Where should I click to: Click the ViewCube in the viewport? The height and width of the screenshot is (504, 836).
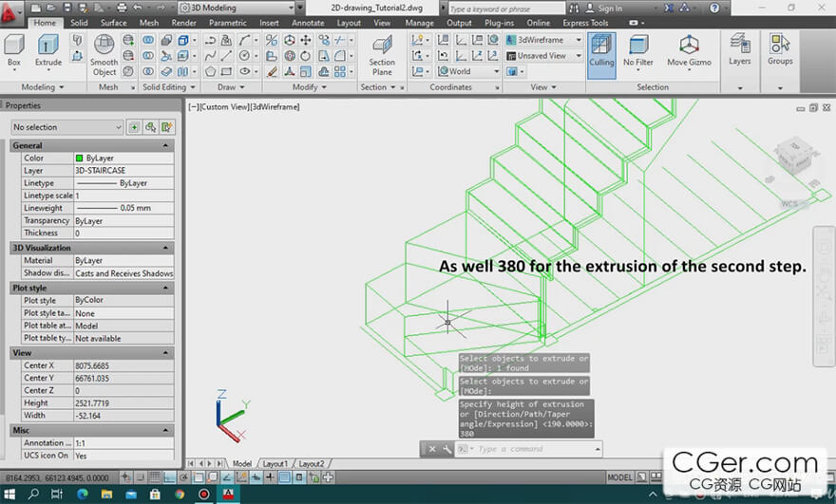794,156
